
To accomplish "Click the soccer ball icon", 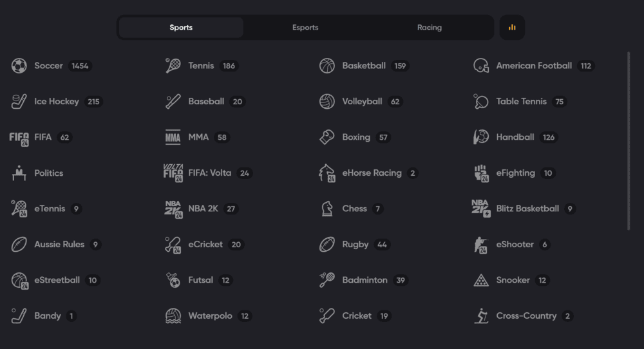I will (x=19, y=66).
